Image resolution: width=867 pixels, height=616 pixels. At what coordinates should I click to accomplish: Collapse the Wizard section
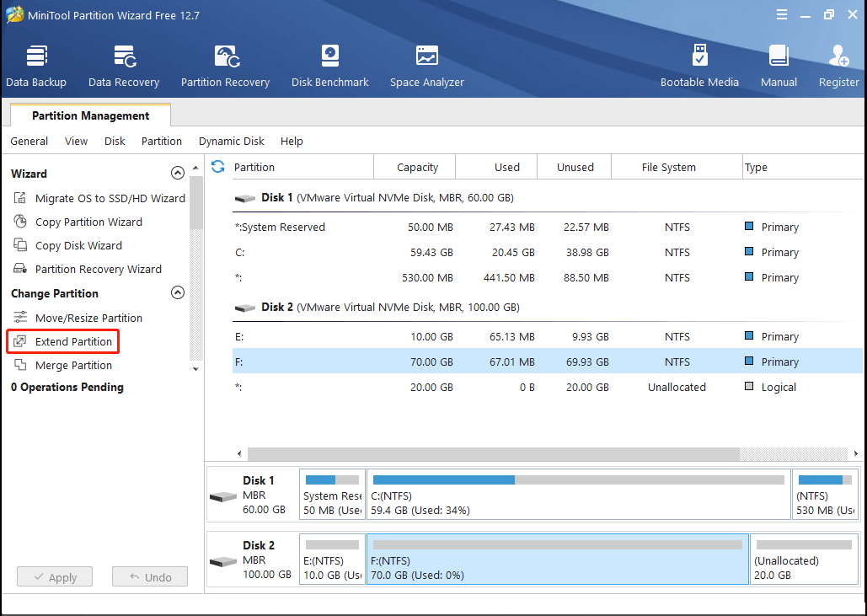click(178, 173)
